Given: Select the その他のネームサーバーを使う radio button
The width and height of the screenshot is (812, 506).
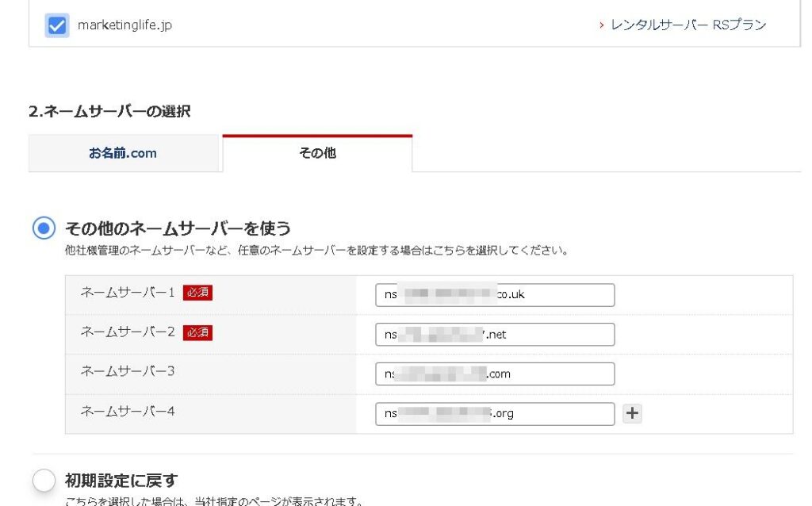Looking at the screenshot, I should [x=44, y=228].
